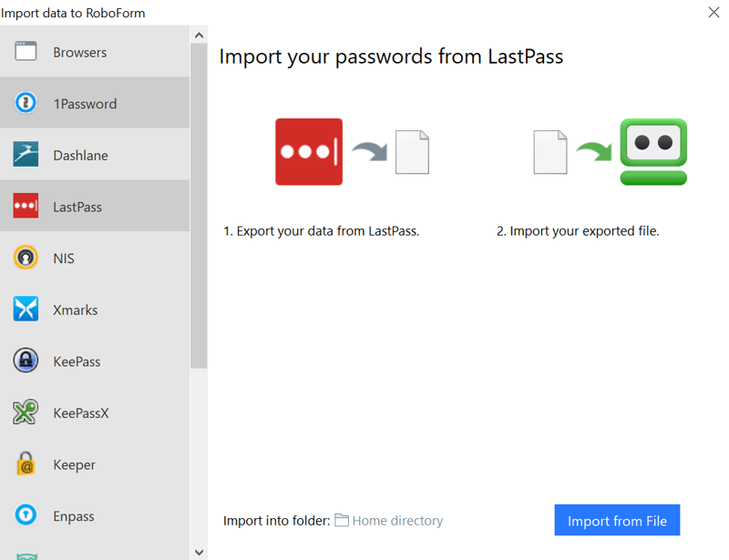Click the Keeper yellow lock icon

coord(26,463)
